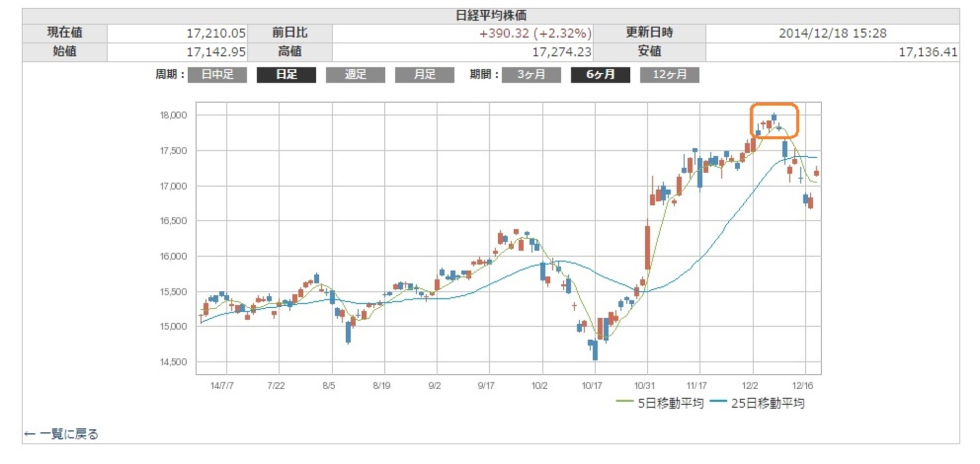Select the 12ヶ月 twelve-month range

click(x=669, y=75)
